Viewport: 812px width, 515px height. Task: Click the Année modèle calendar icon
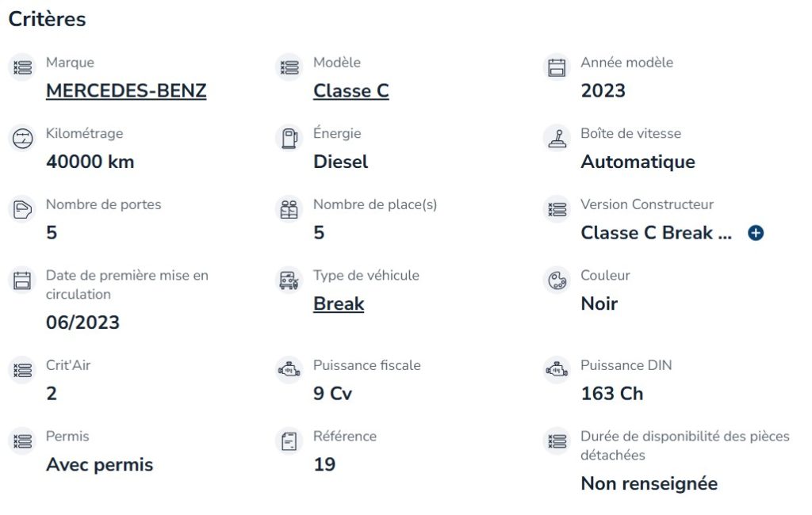click(557, 67)
